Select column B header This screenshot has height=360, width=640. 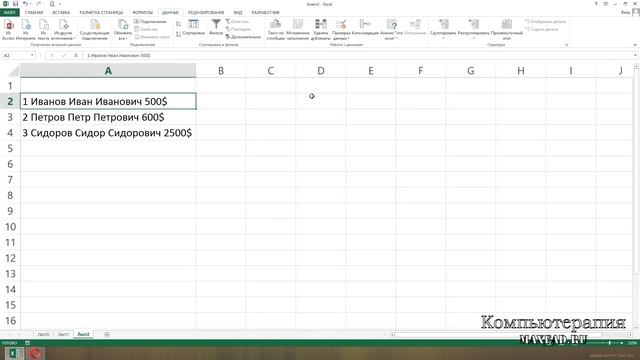(221, 71)
